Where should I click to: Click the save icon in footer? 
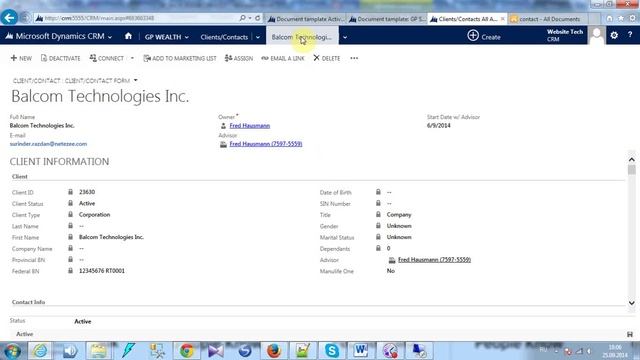[x=630, y=334]
